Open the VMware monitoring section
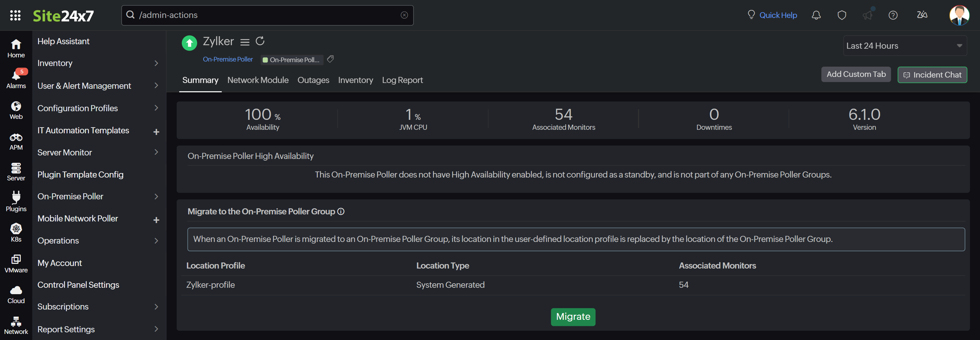 click(x=16, y=263)
